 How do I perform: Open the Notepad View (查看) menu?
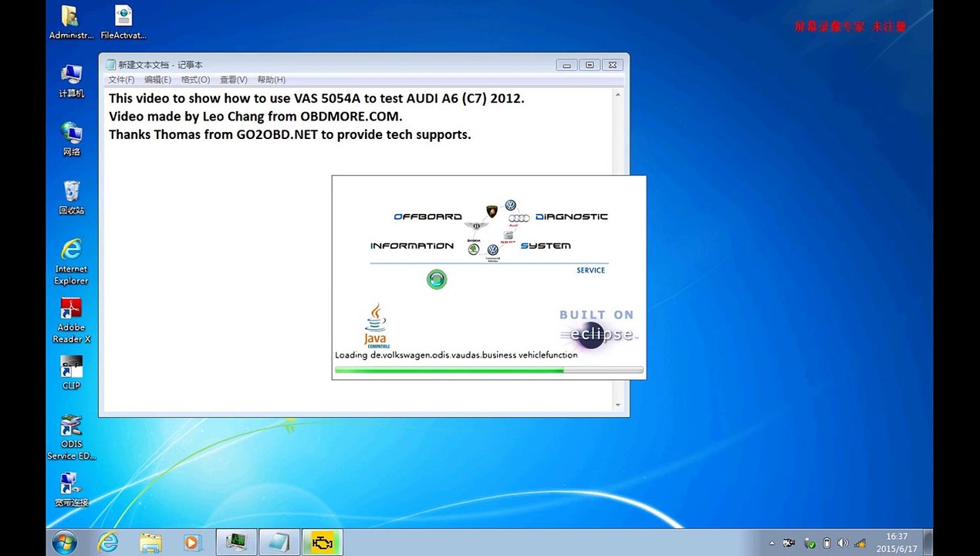[x=233, y=80]
